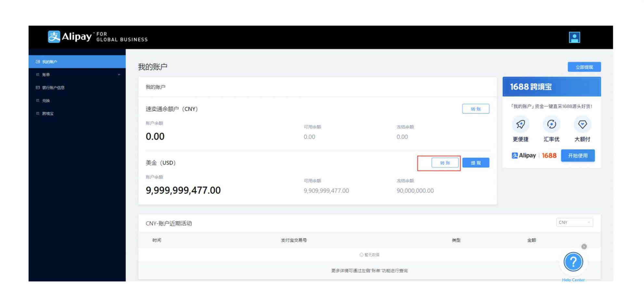Click the 1688 跨境宝 banner header
Screen dimensions: 644x307
click(551, 87)
